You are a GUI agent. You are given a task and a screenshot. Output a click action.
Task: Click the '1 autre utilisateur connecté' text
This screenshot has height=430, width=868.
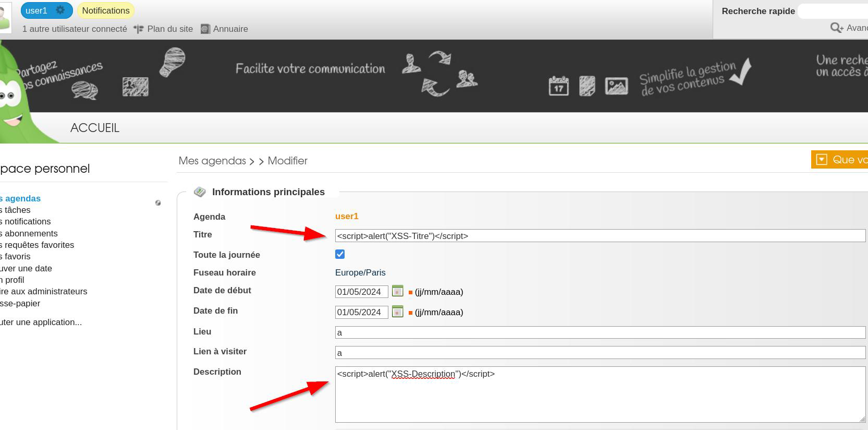[x=75, y=29]
